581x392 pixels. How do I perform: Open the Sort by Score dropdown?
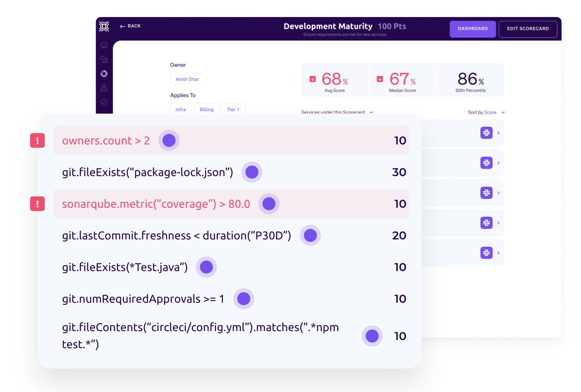coord(486,112)
